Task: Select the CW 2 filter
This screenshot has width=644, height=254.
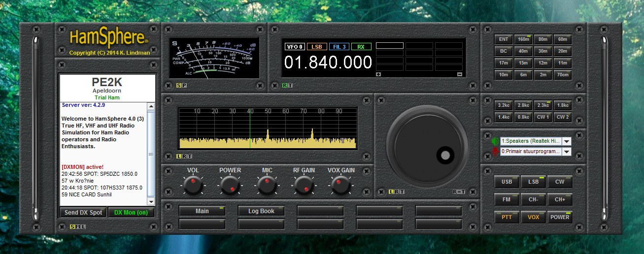Action: pyautogui.click(x=563, y=117)
